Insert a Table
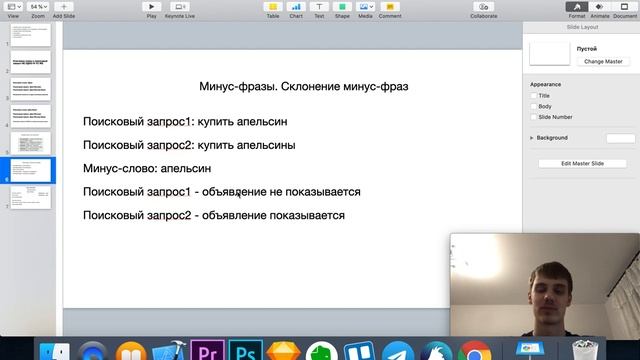This screenshot has height=360, width=640. 273,7
